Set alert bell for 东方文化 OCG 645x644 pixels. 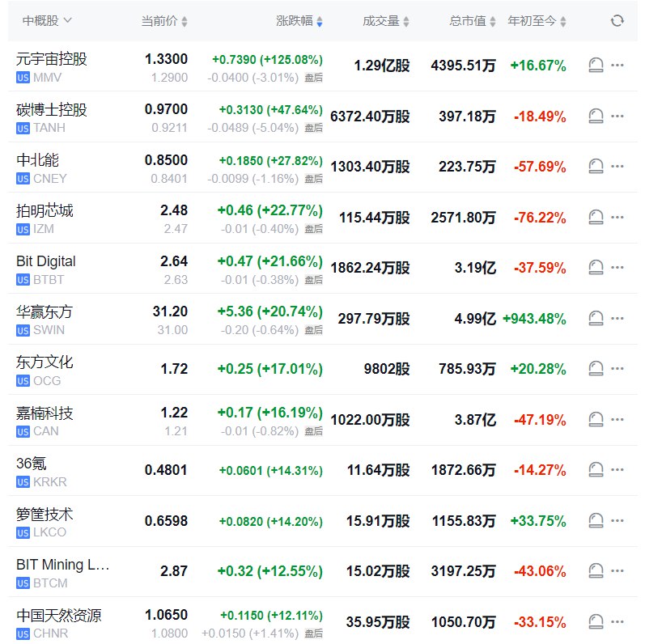point(596,368)
